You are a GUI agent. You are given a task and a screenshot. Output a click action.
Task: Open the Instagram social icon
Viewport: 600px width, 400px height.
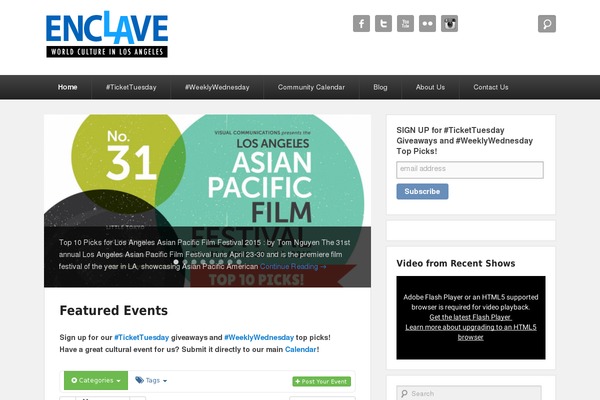click(x=450, y=24)
